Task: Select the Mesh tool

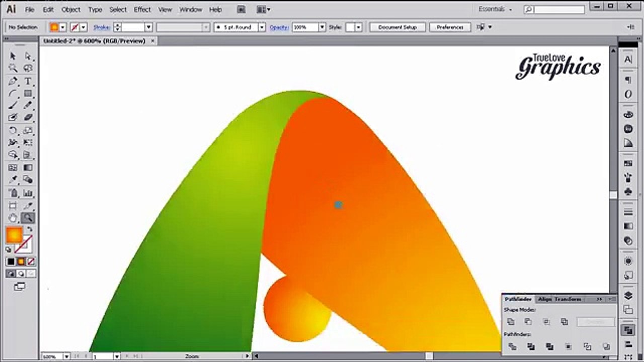Action: [x=13, y=167]
